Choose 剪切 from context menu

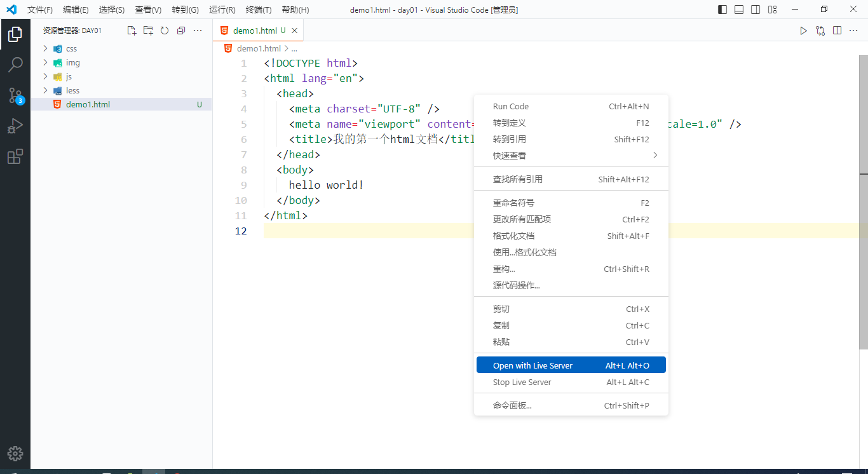coord(571,309)
